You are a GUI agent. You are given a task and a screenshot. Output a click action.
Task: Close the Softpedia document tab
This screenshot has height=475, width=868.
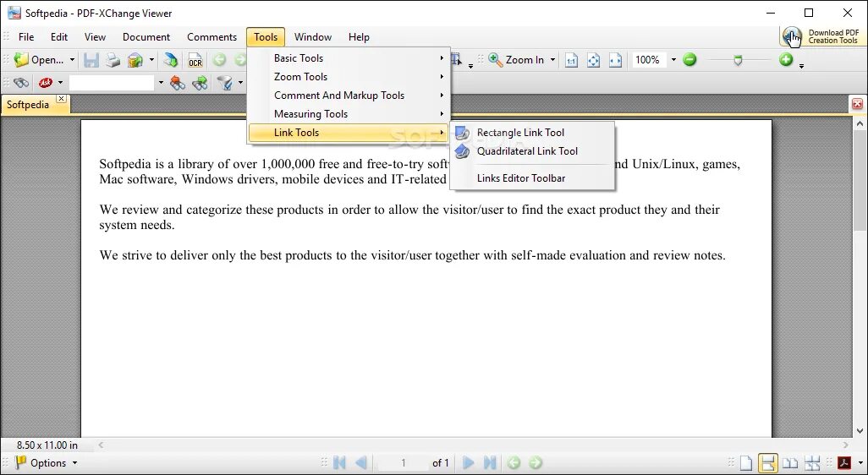(62, 98)
